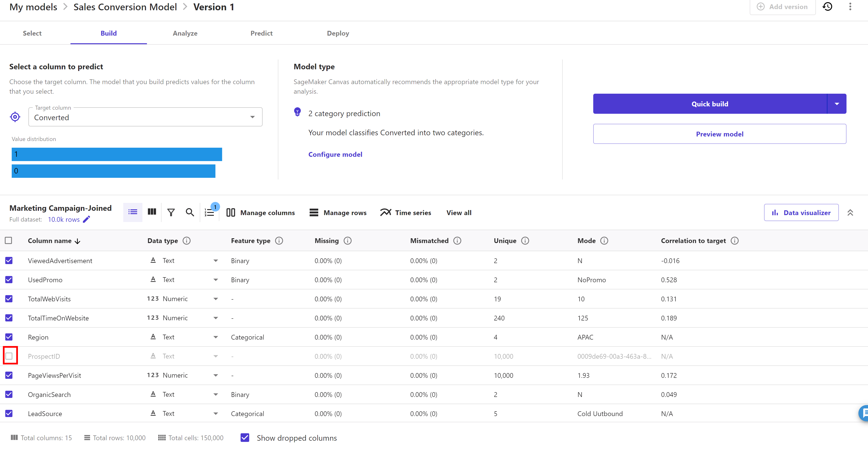Image resolution: width=868 pixels, height=450 pixels.
Task: Open the three-dot more options menu
Action: click(x=850, y=7)
